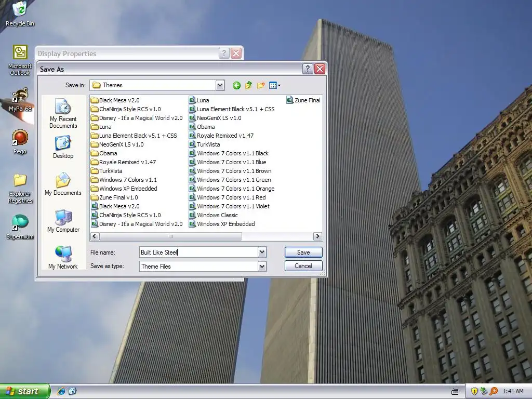The image size is (532, 399).
Task: Open the Start menu
Action: click(x=24, y=391)
